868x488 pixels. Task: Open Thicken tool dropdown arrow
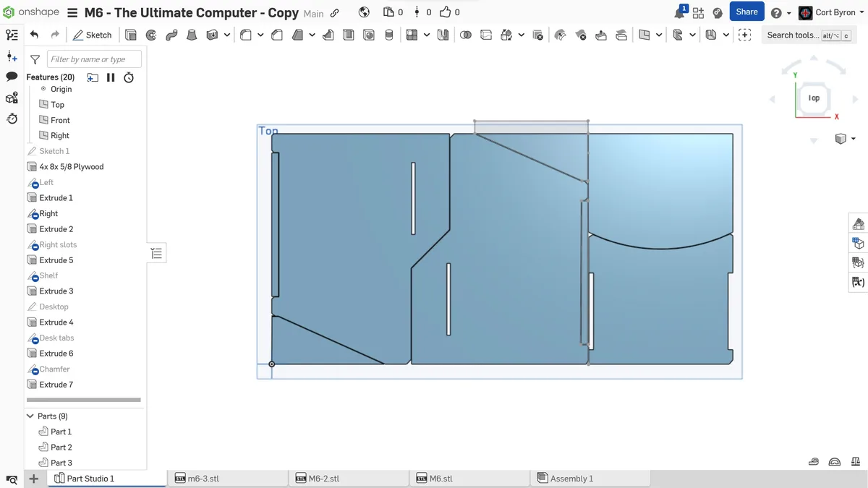[x=227, y=35]
